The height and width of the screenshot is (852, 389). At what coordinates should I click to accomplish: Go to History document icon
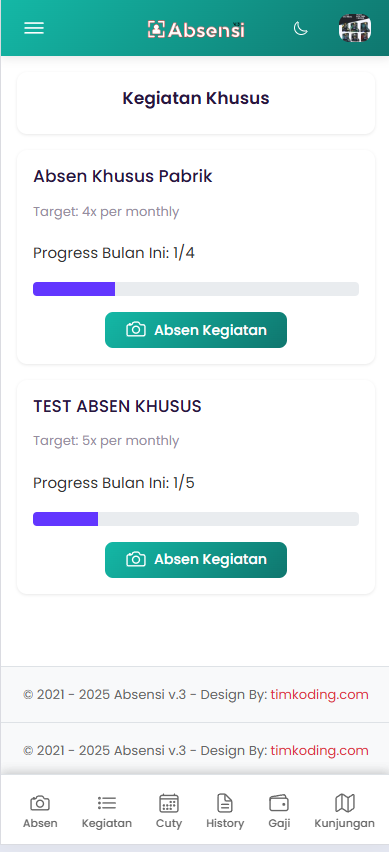click(225, 803)
